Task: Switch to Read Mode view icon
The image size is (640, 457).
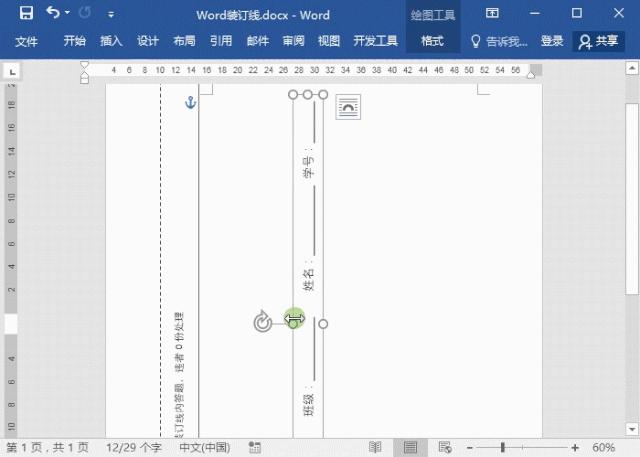Action: pos(375,448)
